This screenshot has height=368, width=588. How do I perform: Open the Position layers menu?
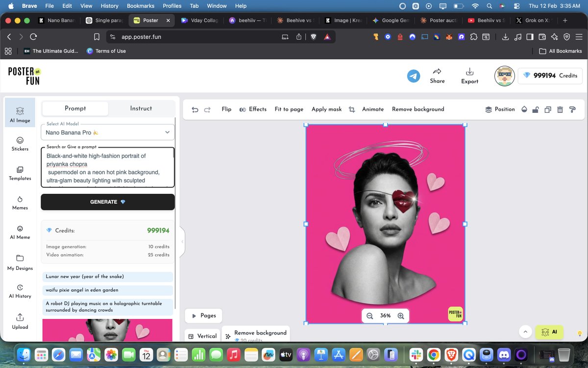pos(500,109)
